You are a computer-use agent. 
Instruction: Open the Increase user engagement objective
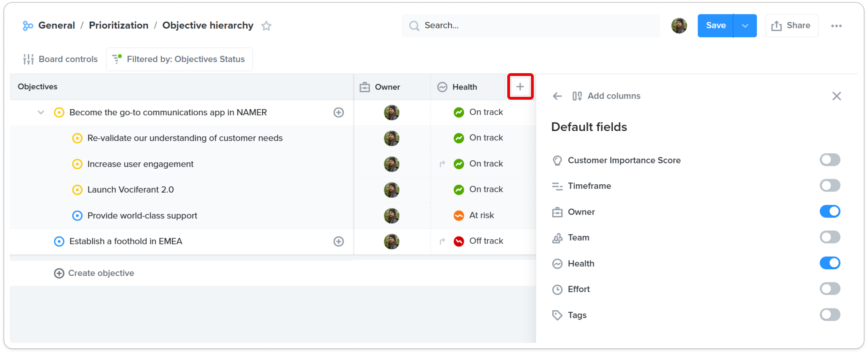[140, 164]
